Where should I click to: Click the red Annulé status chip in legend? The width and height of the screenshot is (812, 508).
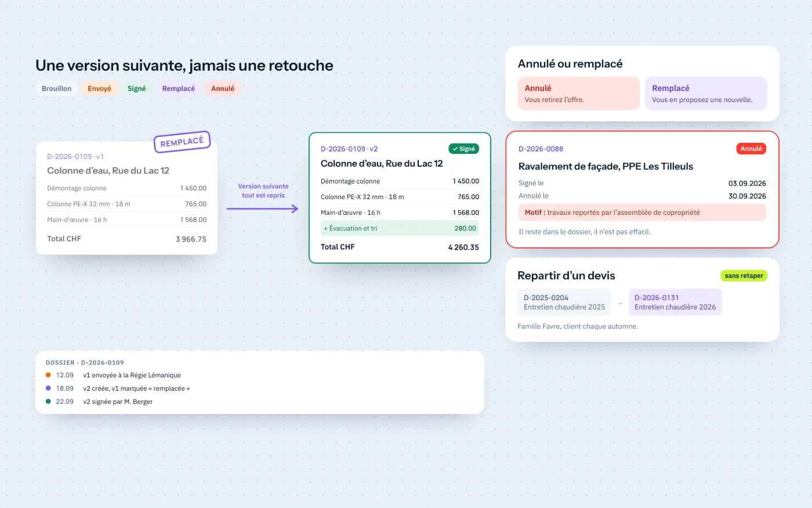pos(223,89)
